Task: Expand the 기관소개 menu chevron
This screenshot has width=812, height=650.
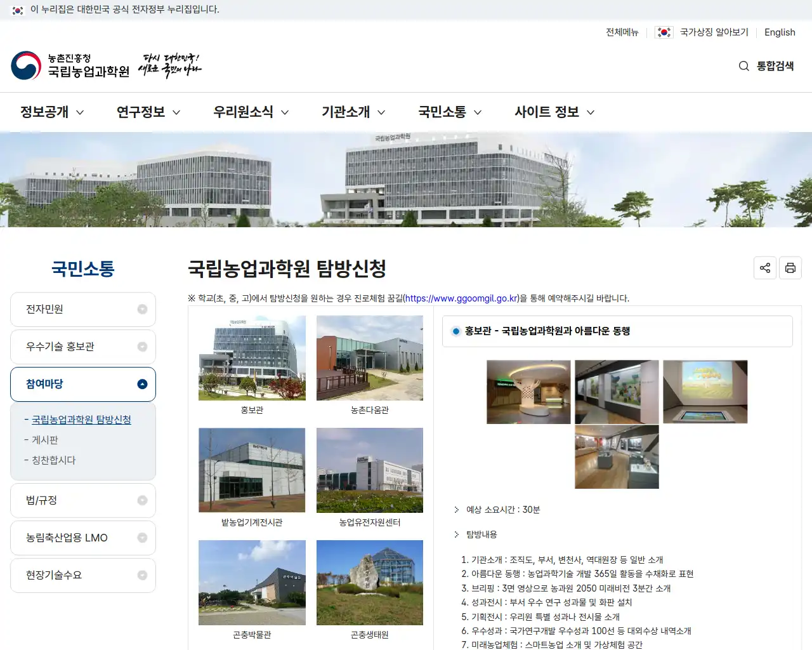Action: 381,112
